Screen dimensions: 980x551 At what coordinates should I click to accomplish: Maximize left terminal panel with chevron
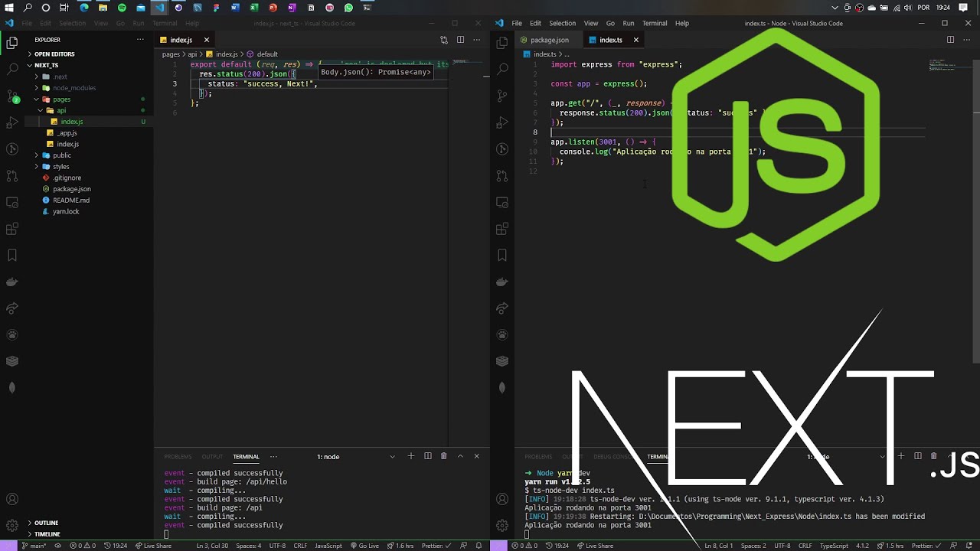460,456
